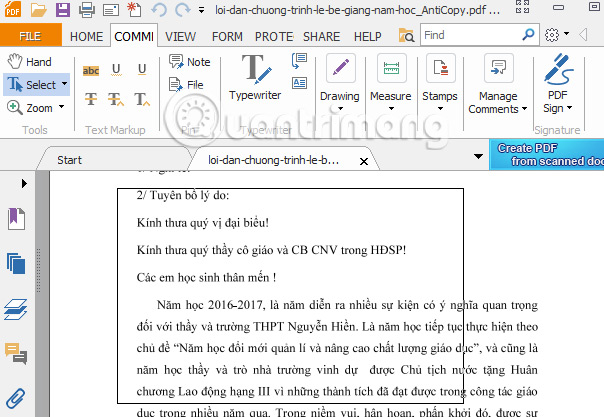This screenshot has height=417, width=604.
Task: Open the HELP ribbon tab
Action: pos(367,36)
